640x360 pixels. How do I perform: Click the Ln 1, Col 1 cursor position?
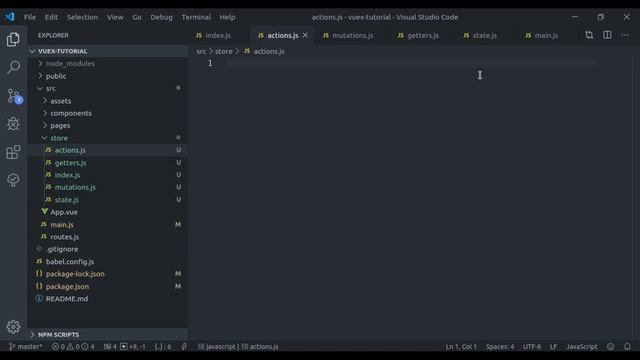(x=461, y=347)
